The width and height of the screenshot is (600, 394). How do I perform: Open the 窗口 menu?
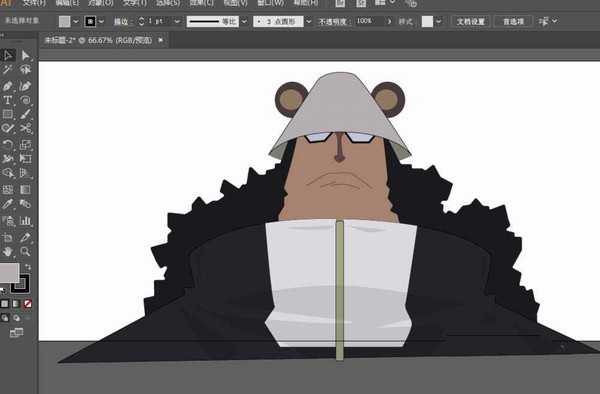pos(271,3)
